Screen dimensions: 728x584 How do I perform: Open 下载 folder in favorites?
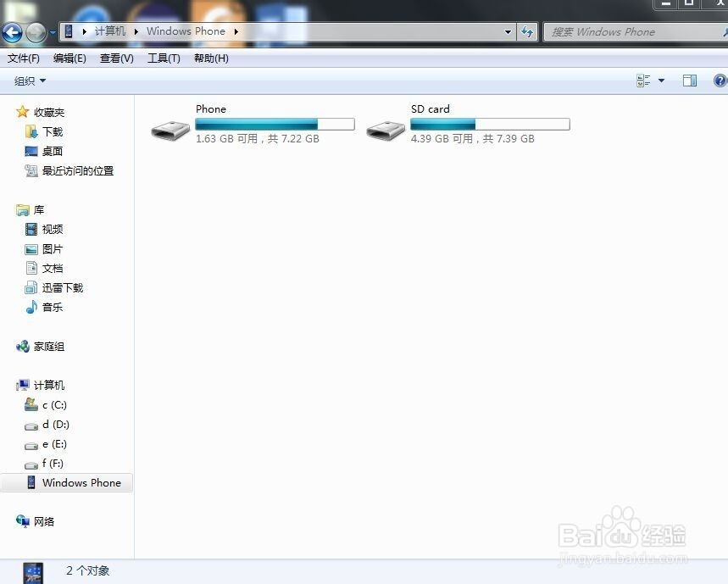coord(53,132)
